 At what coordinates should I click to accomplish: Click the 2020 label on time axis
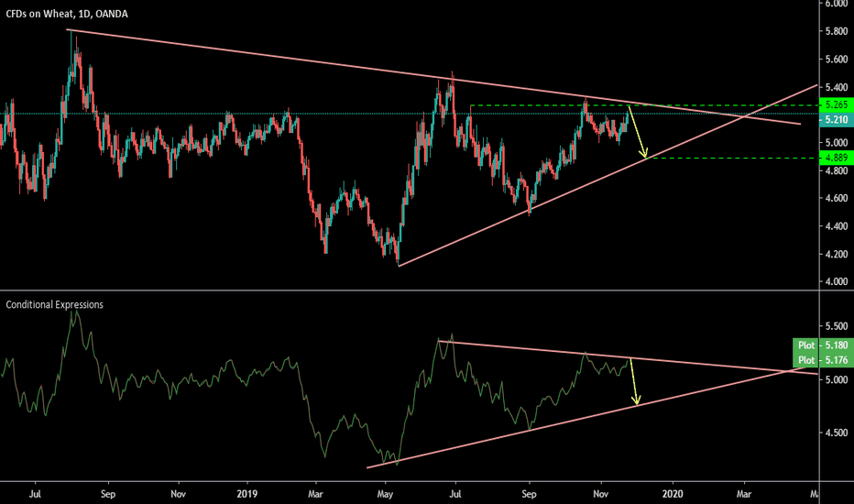coord(673,494)
